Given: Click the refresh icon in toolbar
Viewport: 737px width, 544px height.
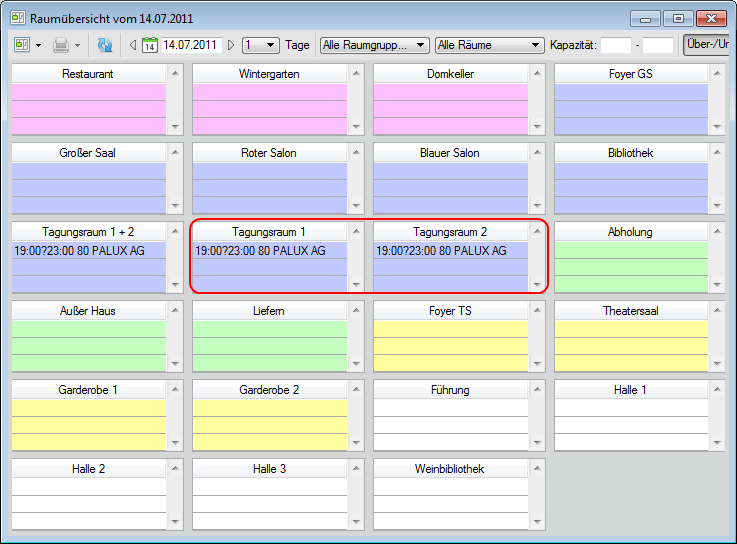Looking at the screenshot, I should pyautogui.click(x=105, y=45).
